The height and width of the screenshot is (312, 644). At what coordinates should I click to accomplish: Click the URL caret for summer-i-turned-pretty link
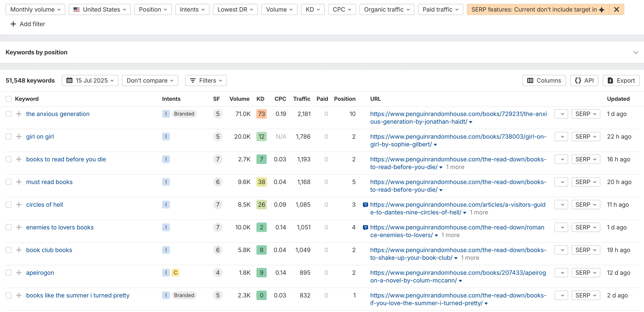pyautogui.click(x=486, y=303)
